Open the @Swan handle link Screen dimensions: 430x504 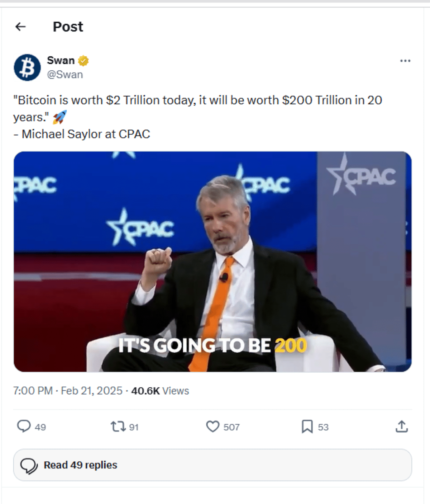(x=65, y=75)
